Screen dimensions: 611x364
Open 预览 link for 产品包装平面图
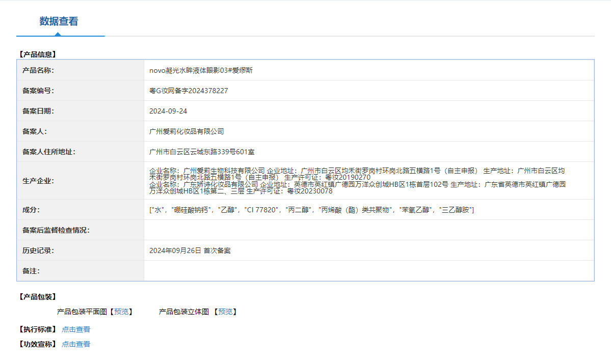tap(121, 312)
